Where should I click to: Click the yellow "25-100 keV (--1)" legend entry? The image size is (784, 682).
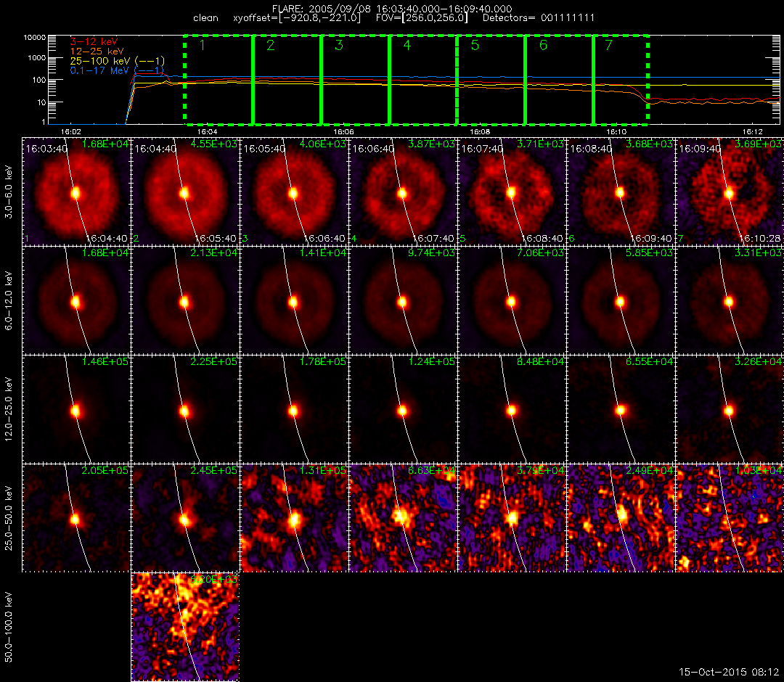point(117,61)
